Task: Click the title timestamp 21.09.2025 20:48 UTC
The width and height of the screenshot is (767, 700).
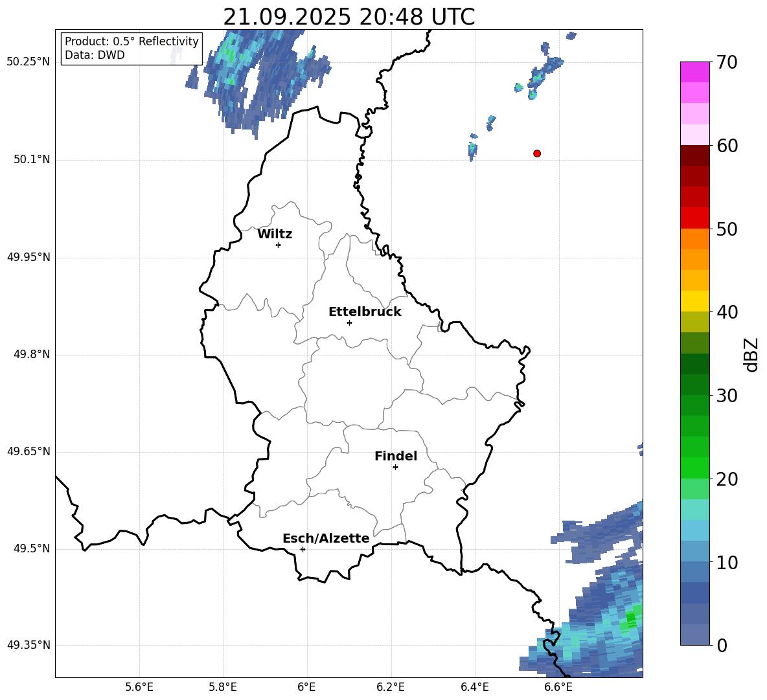Action: (x=349, y=17)
